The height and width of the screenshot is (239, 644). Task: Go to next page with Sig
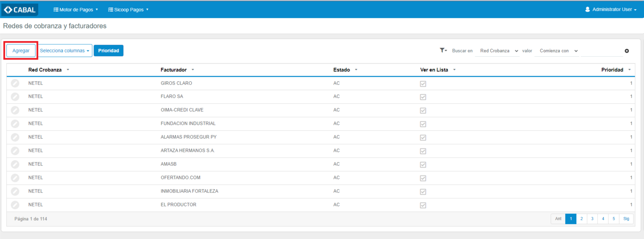tap(626, 219)
